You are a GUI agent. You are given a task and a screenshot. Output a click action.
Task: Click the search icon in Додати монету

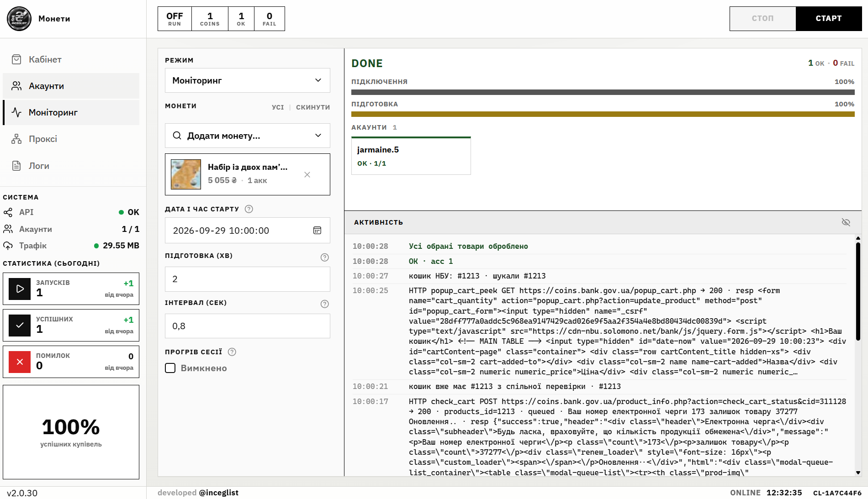177,136
